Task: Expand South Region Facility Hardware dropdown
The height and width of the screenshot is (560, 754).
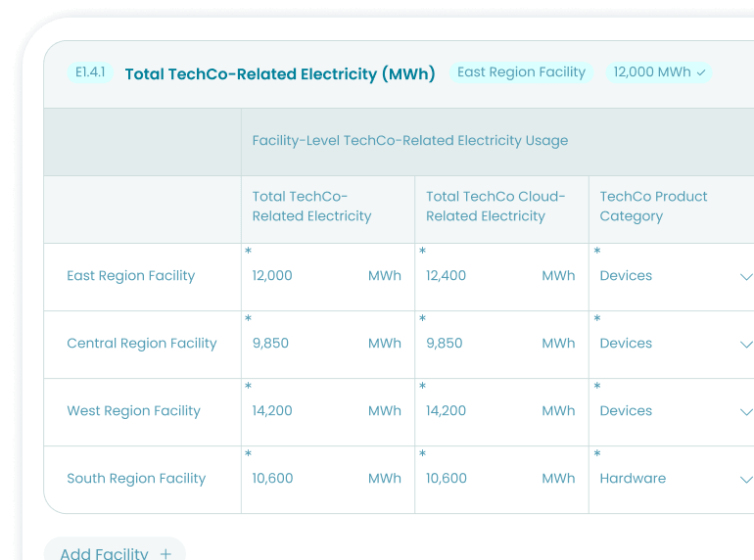Action: pos(746,480)
